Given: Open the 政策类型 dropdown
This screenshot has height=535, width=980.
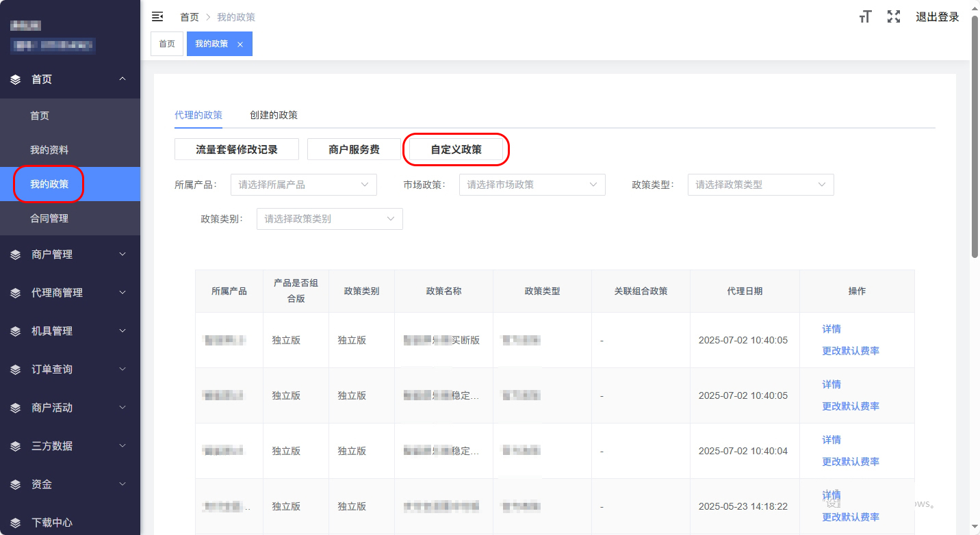Looking at the screenshot, I should tap(760, 185).
